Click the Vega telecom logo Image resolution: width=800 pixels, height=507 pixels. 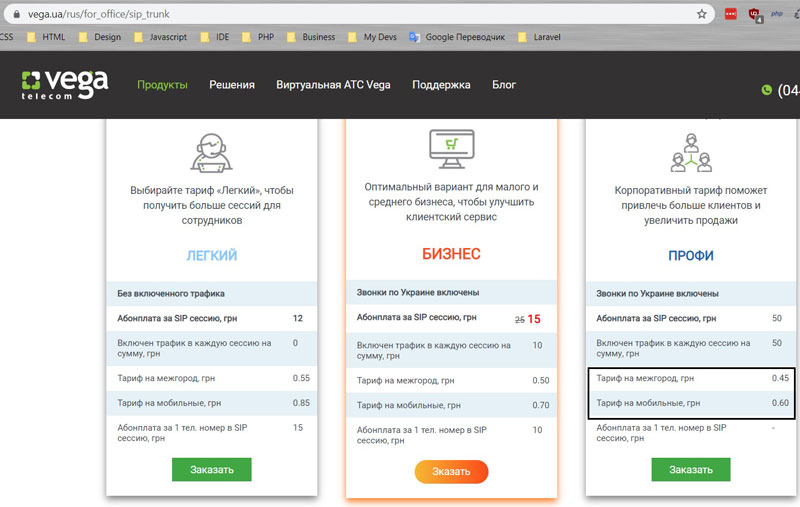click(65, 84)
